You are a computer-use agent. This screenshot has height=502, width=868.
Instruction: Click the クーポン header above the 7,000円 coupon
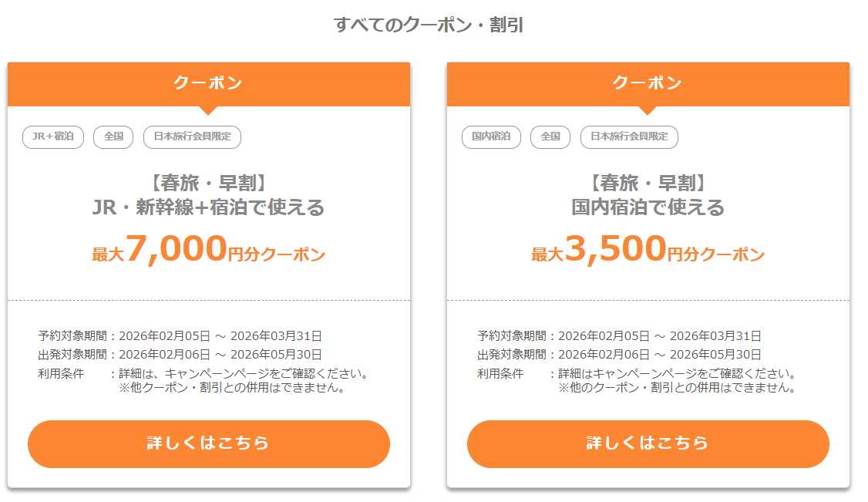(208, 83)
